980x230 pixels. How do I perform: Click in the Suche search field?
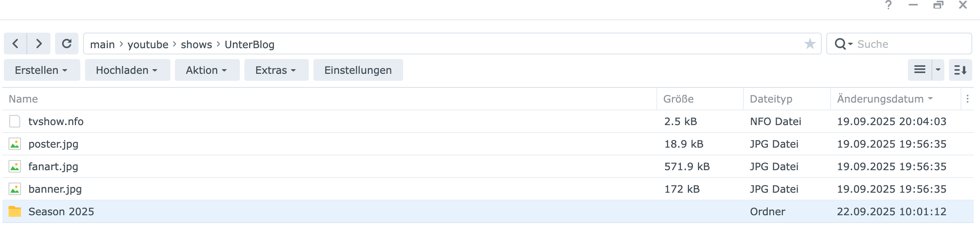912,44
